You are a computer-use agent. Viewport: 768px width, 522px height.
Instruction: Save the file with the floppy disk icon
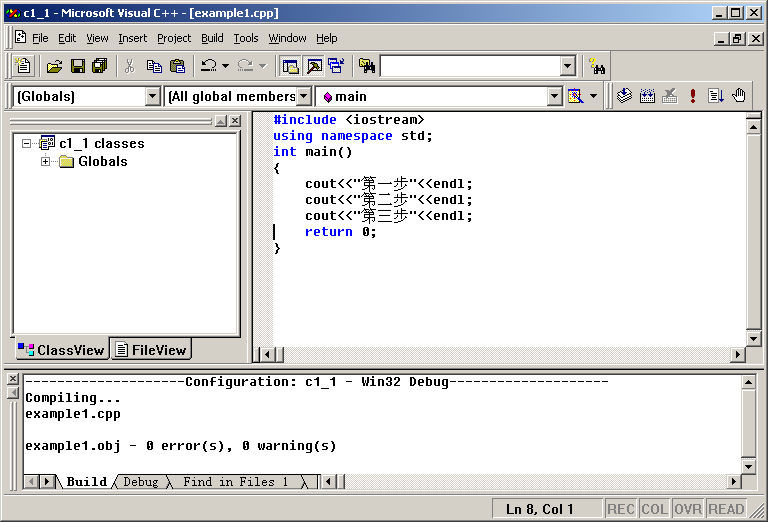coord(77,66)
